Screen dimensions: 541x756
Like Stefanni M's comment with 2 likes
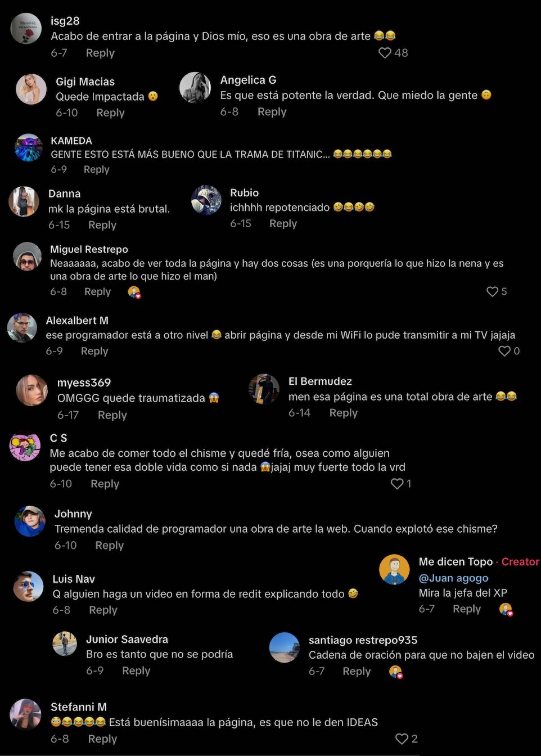tap(402, 739)
